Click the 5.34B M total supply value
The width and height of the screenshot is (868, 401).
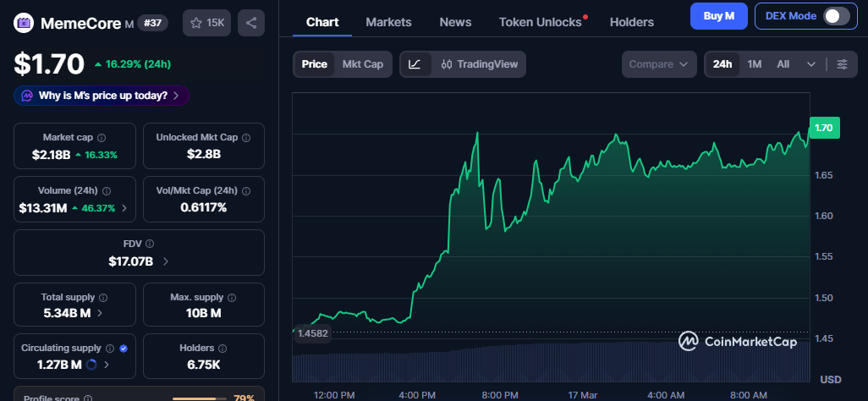pos(67,313)
